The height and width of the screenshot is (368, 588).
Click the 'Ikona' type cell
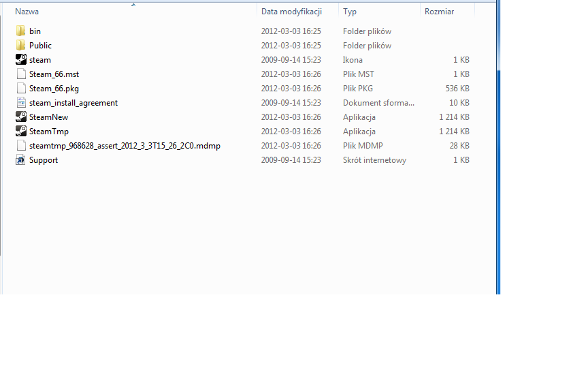coord(353,60)
